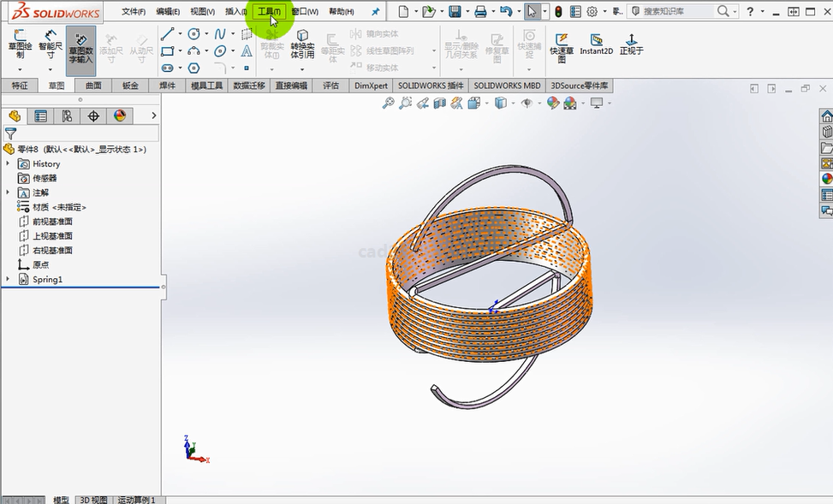Switch to the 钣金 sheet metal tab
This screenshot has width=833, height=504.
[x=130, y=86]
